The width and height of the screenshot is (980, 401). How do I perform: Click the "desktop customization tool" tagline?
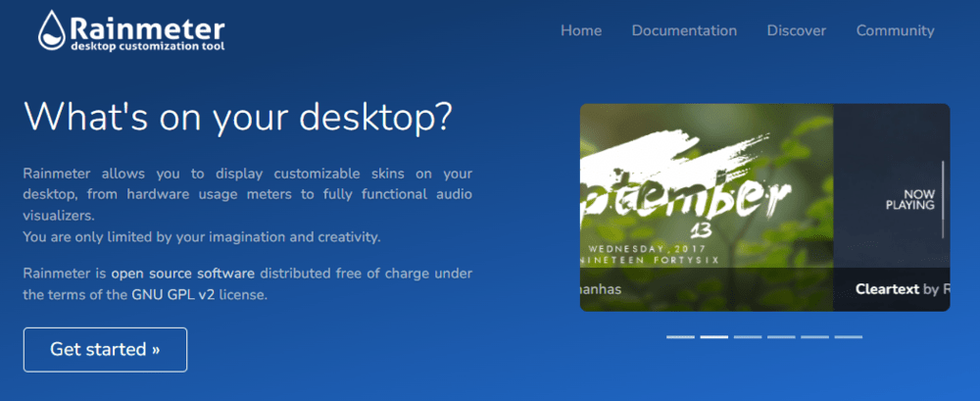click(148, 46)
